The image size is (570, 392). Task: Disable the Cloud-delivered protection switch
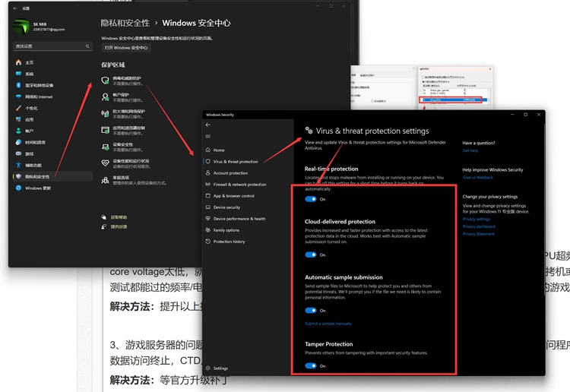coord(311,255)
